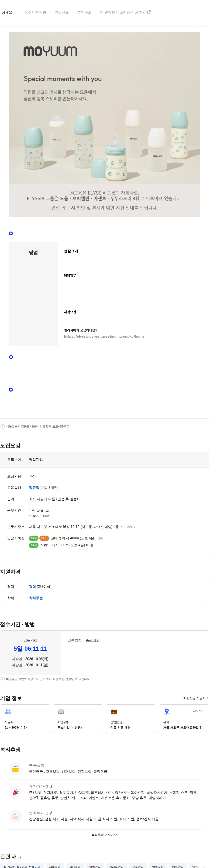Click the 51 ~ 300명 이하 value
The image size is (209, 868).
pyautogui.click(x=15, y=727)
